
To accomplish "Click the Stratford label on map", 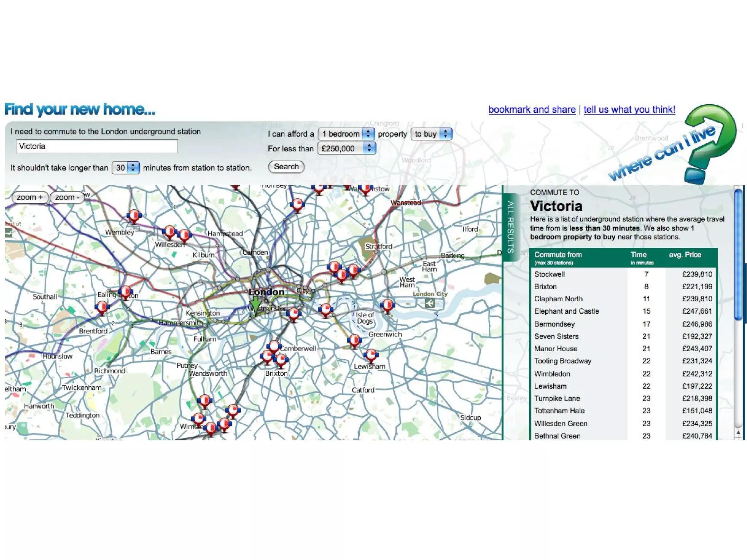I will (379, 247).
